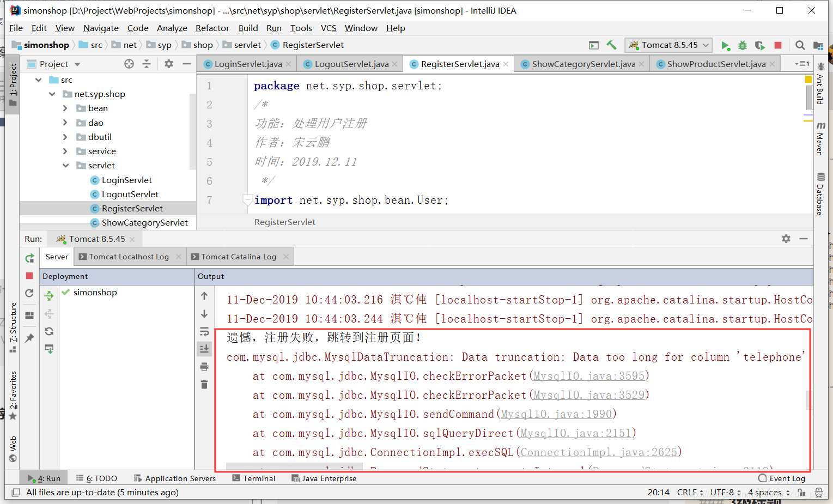The image size is (833, 504).
Task: Collapse the net.syp.shop package
Action: 52,94
